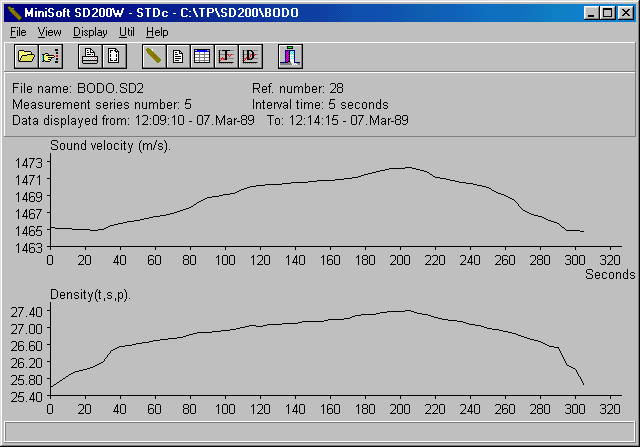
Task: Click the page setup preview icon
Action: pos(112,56)
